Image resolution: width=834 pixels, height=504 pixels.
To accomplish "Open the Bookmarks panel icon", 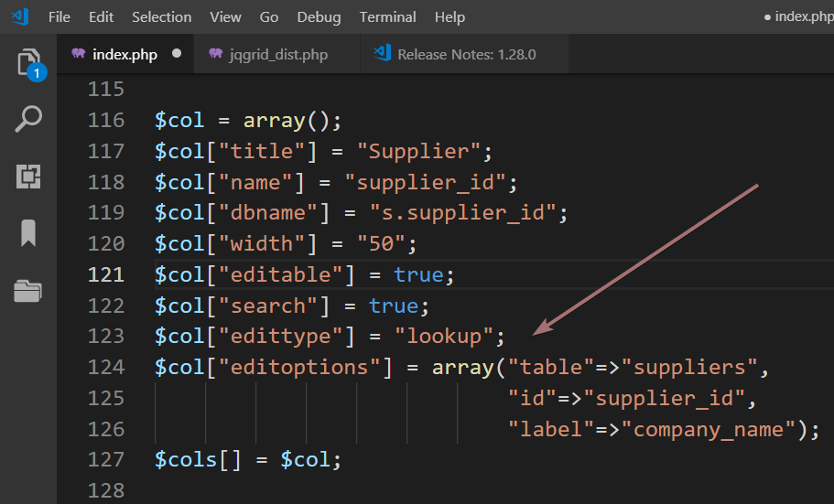I will click(x=28, y=233).
